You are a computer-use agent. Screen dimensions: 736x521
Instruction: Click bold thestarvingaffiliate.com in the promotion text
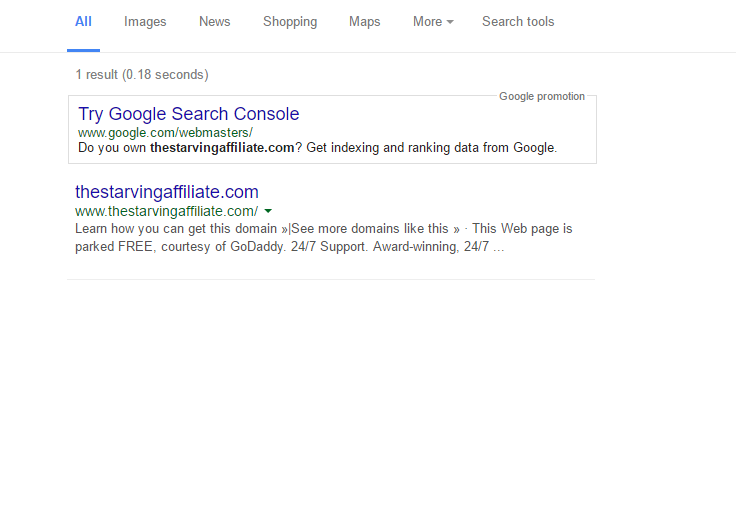pyautogui.click(x=222, y=148)
